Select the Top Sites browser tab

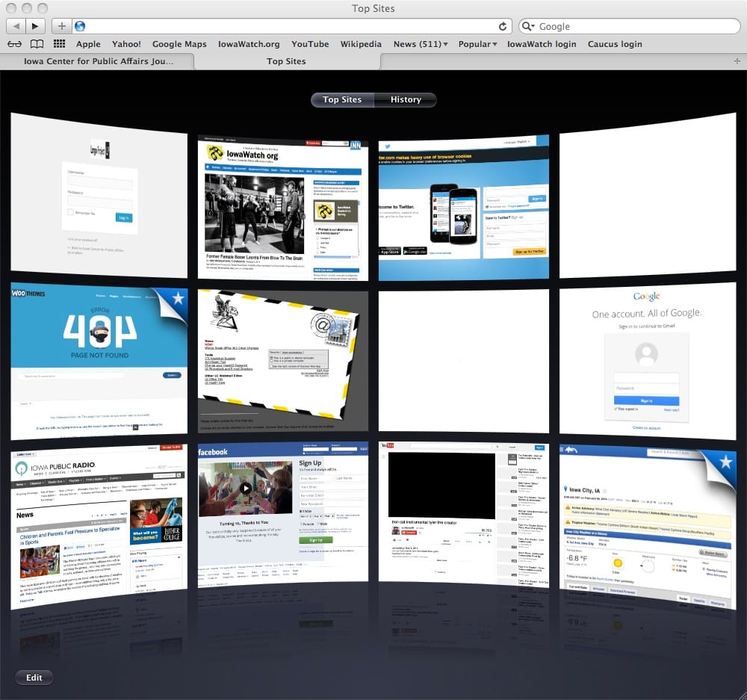[x=286, y=61]
